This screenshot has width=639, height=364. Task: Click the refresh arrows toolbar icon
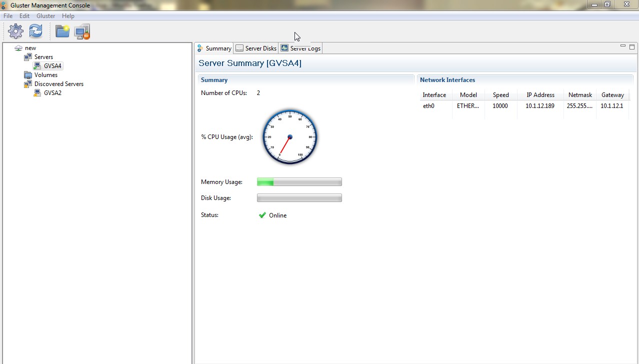coord(35,31)
